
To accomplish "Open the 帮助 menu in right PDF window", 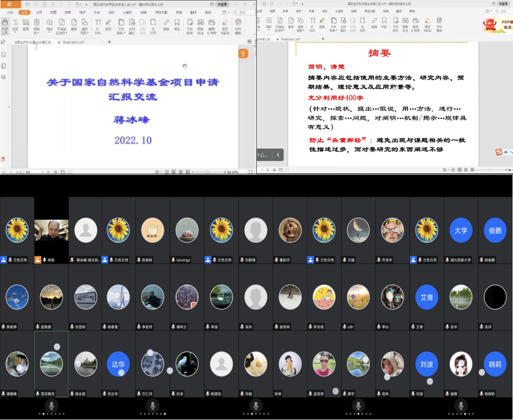I will [x=412, y=10].
